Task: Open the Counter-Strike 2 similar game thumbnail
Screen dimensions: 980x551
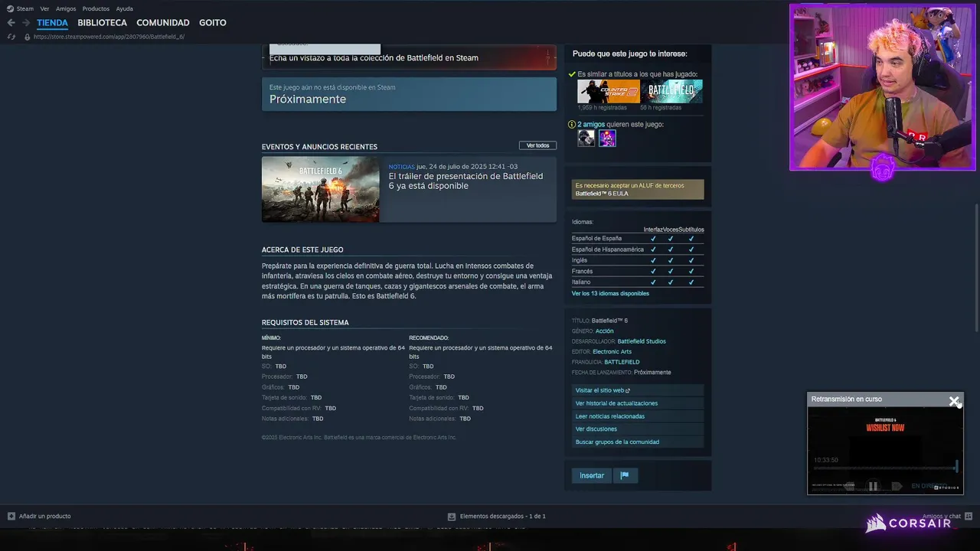Action: pyautogui.click(x=609, y=91)
